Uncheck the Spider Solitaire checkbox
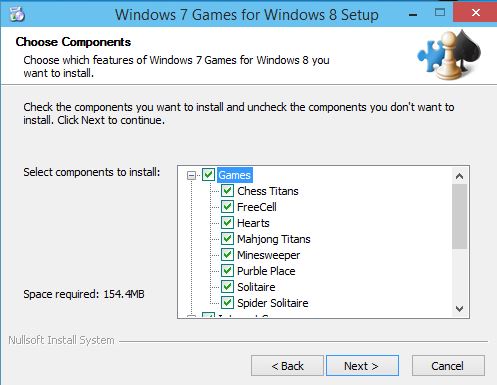Viewport: 497px width, 385px height. tap(227, 303)
